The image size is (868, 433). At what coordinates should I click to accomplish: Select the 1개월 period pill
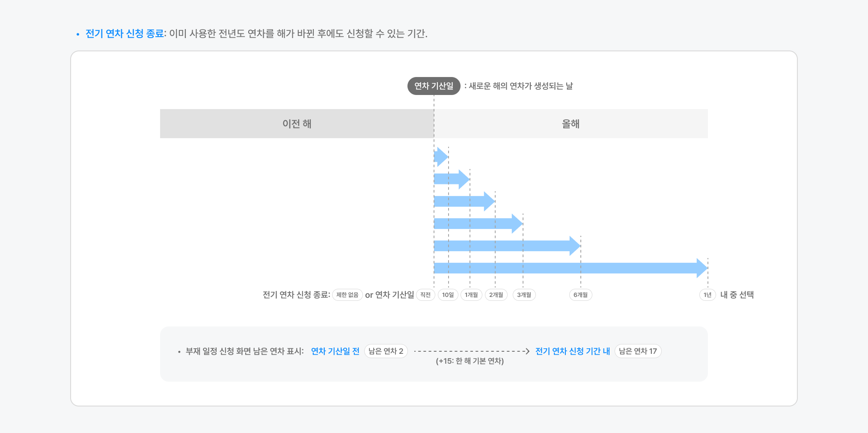point(471,295)
